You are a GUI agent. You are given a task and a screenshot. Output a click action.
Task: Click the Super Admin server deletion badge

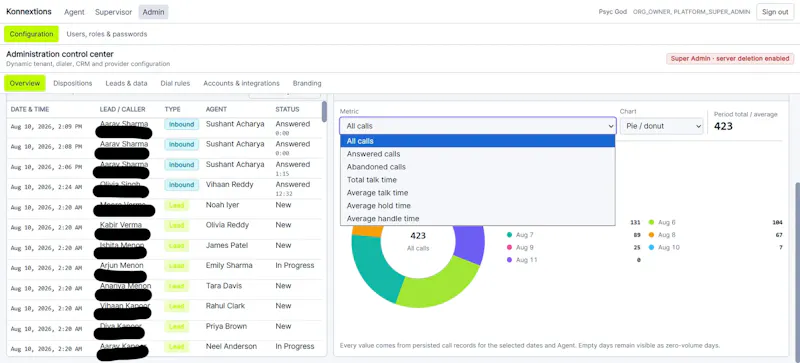[730, 59]
